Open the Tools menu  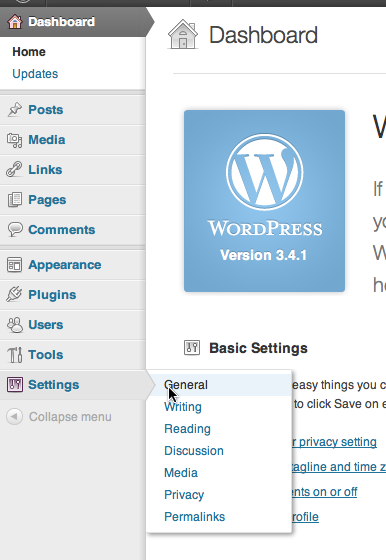[x=46, y=355]
